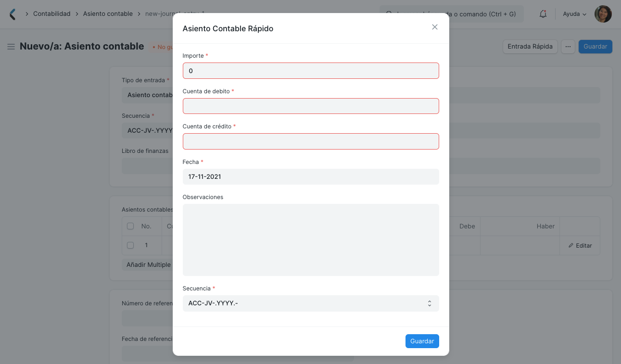This screenshot has width=621, height=364.
Task: Focus the Cuenta de crédito field
Action: pos(311,141)
